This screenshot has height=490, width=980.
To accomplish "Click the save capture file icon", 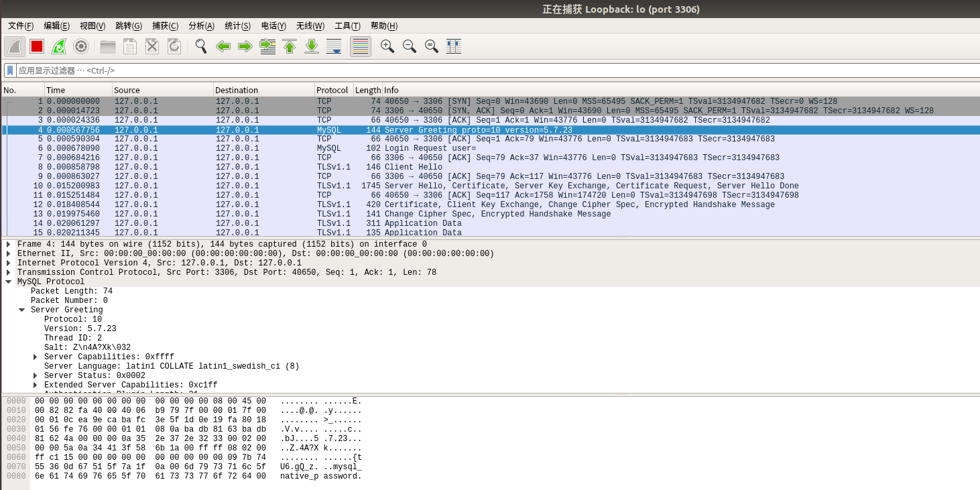I will (x=130, y=46).
